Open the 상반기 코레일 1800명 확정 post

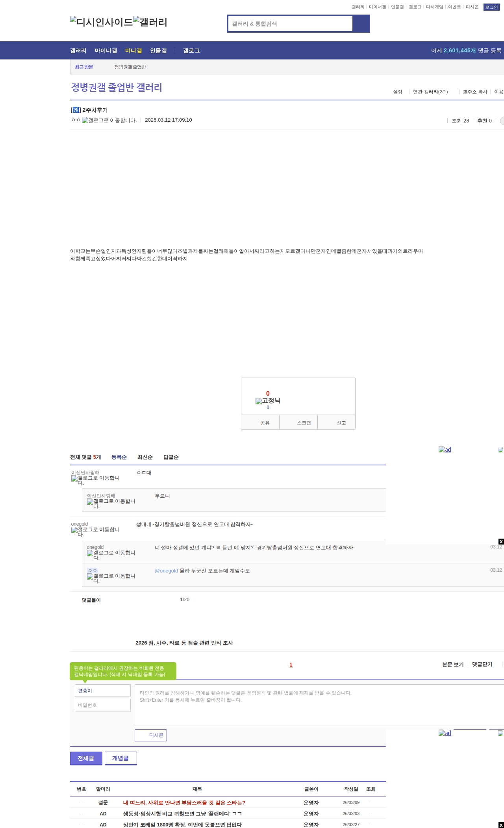[x=182, y=825]
